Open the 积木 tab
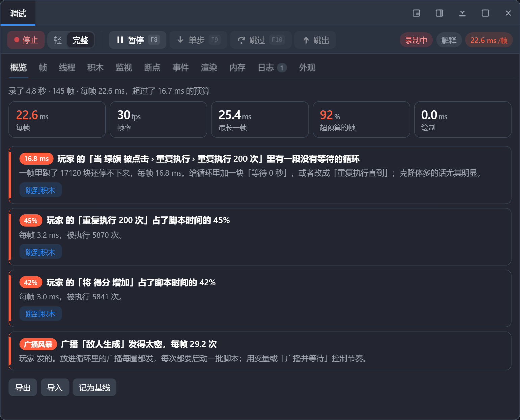The image size is (520, 420). [96, 68]
